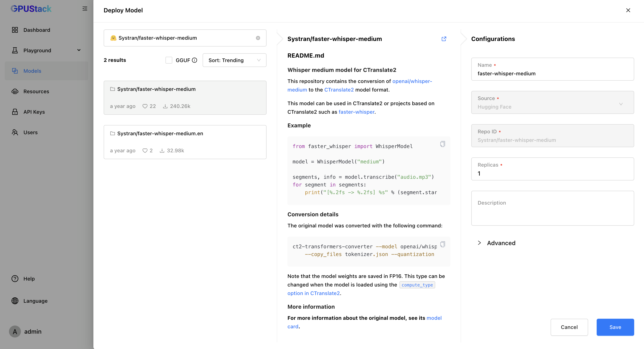Click the Resources cloud icon

15,91
